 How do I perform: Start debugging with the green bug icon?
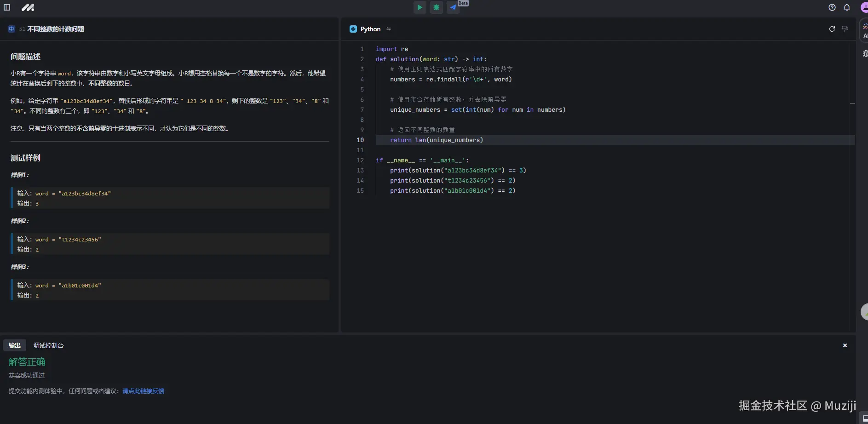(436, 7)
